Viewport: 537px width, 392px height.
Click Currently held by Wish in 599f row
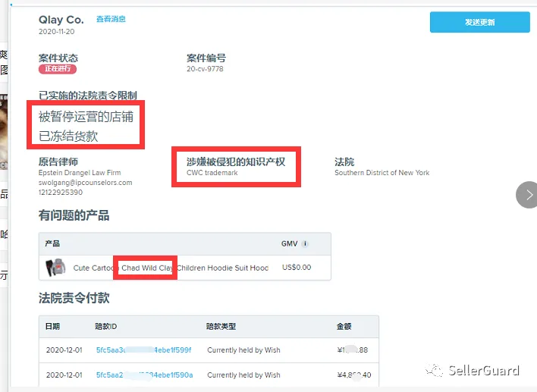[243, 350]
